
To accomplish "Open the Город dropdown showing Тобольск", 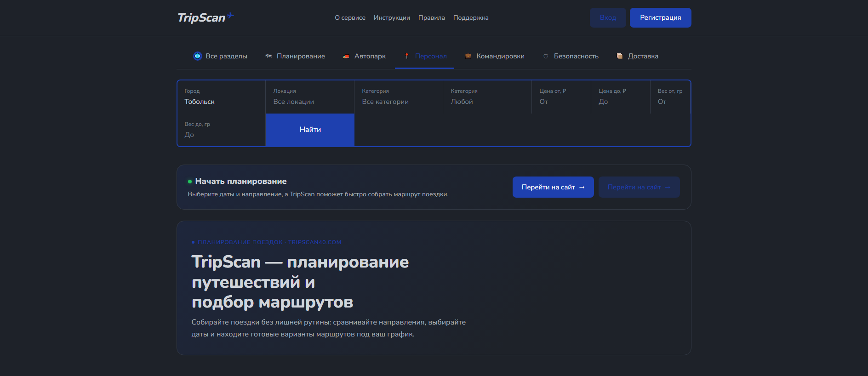I will 222,97.
